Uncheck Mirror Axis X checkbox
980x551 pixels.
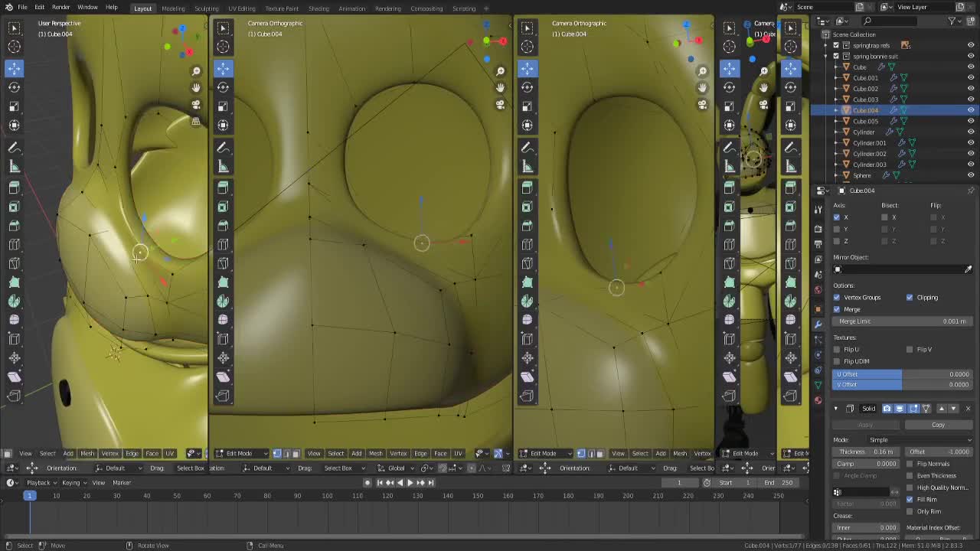(x=837, y=217)
